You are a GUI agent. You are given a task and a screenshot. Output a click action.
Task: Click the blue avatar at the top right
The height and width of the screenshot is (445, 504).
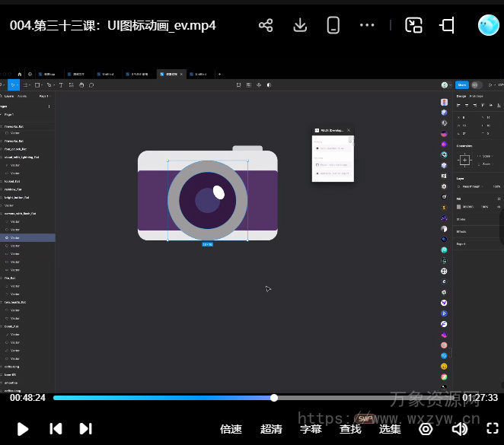coord(488,26)
